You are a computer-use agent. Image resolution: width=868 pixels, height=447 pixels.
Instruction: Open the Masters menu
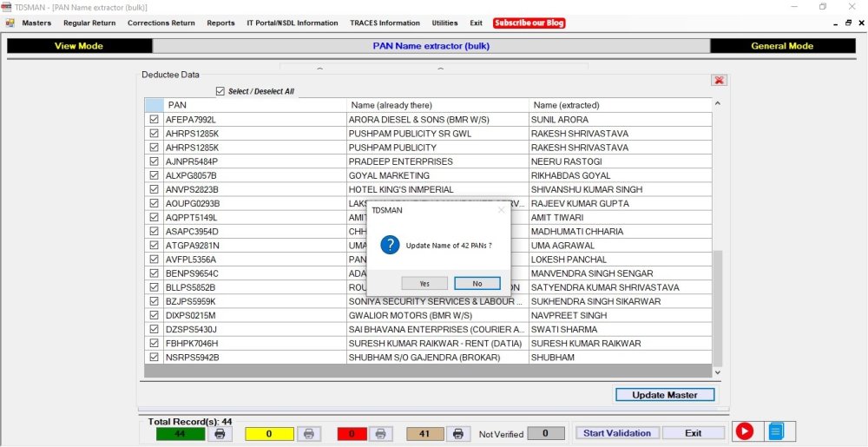point(36,23)
